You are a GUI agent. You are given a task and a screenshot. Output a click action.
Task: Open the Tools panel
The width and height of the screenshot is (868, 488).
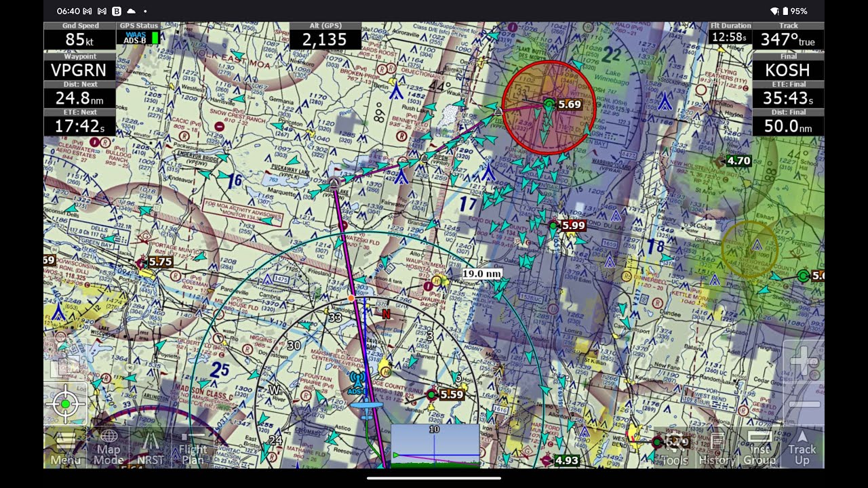tap(675, 447)
